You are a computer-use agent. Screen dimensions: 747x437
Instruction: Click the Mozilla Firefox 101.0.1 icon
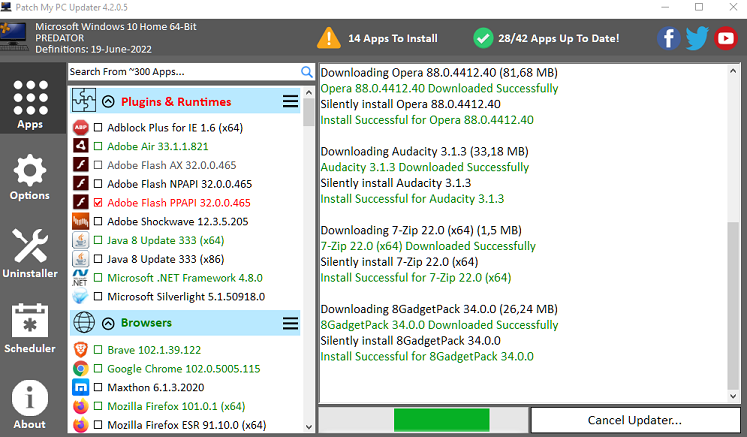[81, 406]
